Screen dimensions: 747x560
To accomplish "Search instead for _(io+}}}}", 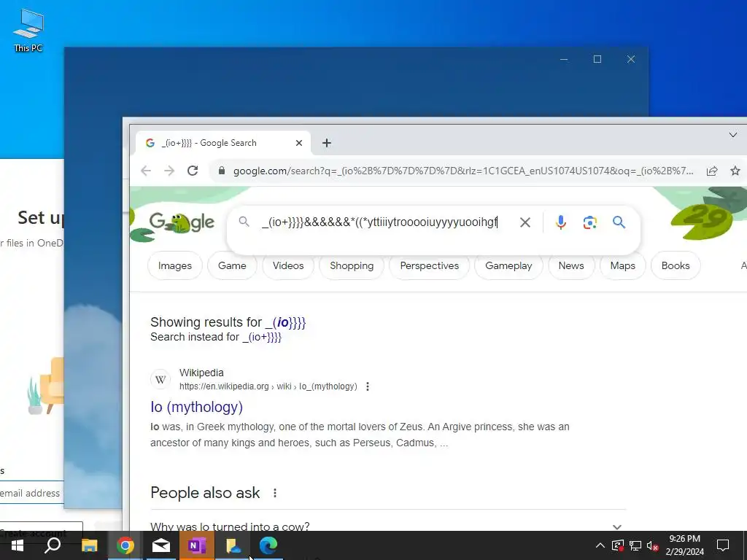I will 262,337.
